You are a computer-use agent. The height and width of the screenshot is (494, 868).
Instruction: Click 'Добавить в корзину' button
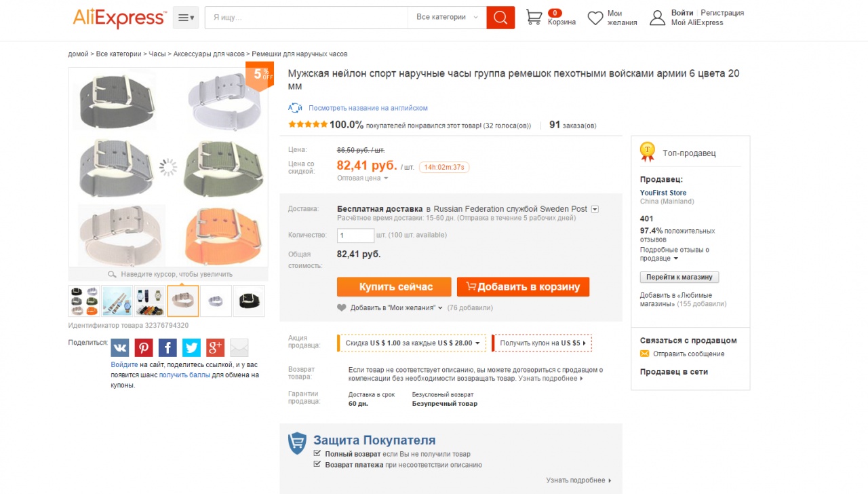click(523, 286)
